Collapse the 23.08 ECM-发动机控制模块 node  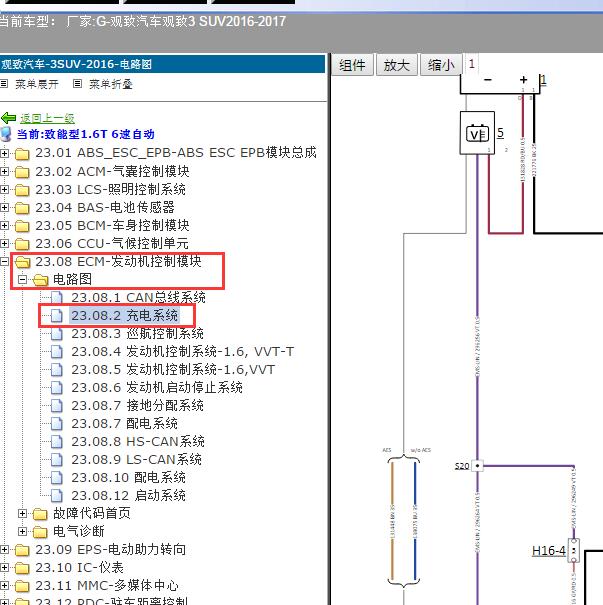coord(4,262)
